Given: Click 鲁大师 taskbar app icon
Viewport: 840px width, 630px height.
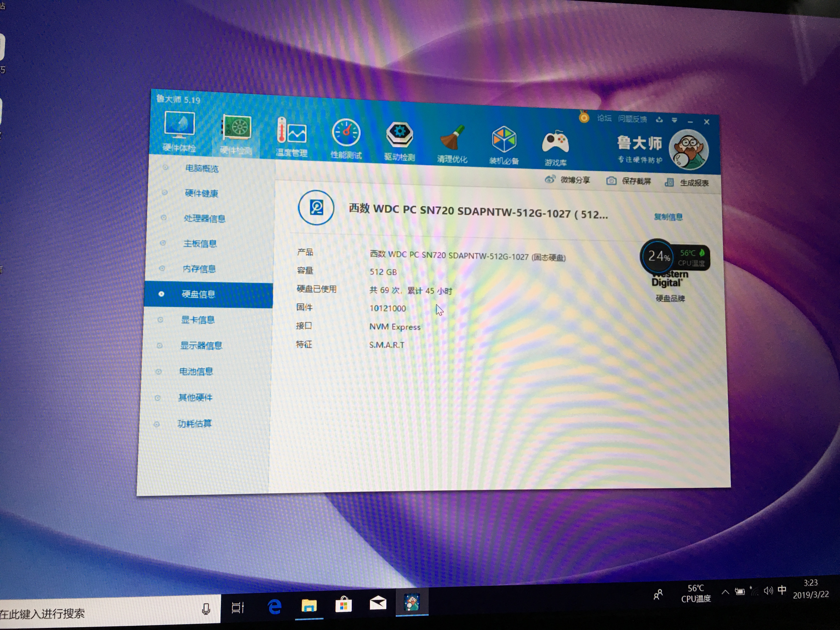Looking at the screenshot, I should click(412, 602).
